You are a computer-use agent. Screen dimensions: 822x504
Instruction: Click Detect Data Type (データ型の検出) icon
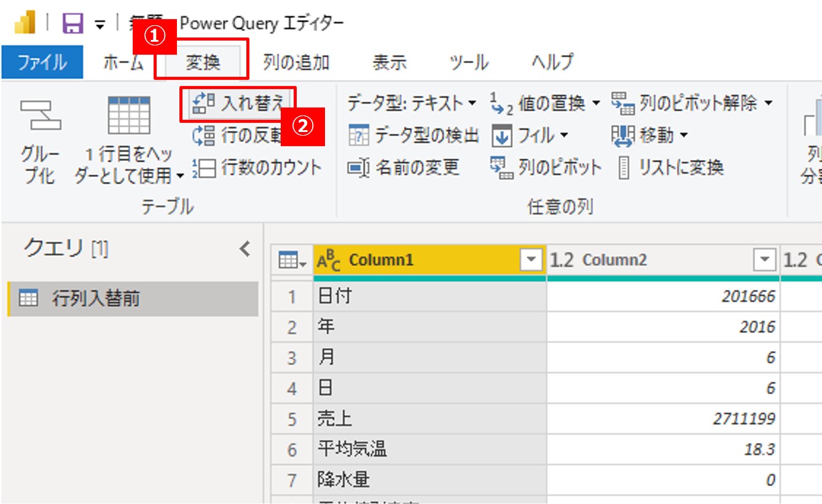click(359, 136)
